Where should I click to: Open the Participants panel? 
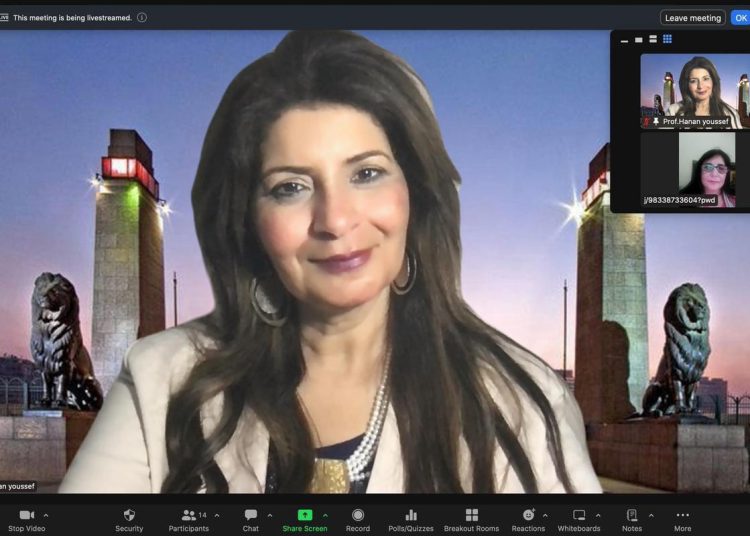pyautogui.click(x=188, y=515)
